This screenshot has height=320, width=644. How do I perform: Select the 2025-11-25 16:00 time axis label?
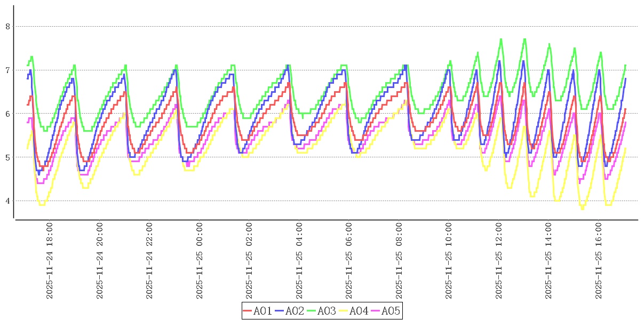[599, 261]
